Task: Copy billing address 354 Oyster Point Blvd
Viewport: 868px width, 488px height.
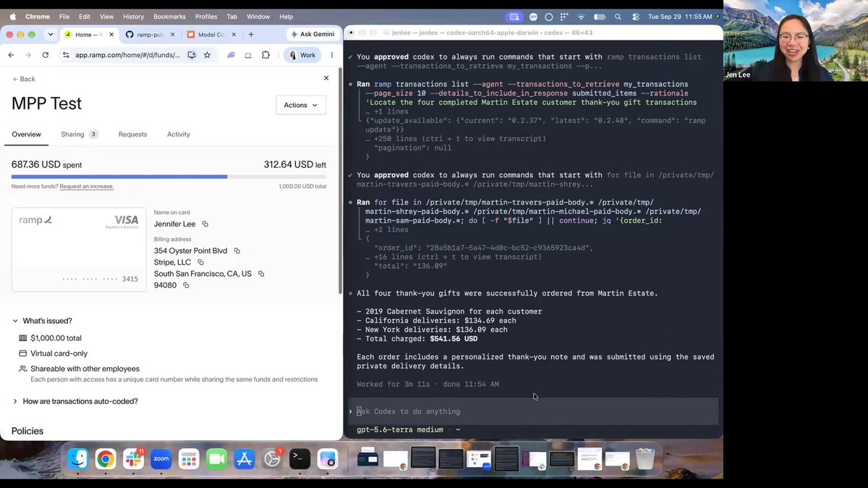Action: (x=237, y=251)
